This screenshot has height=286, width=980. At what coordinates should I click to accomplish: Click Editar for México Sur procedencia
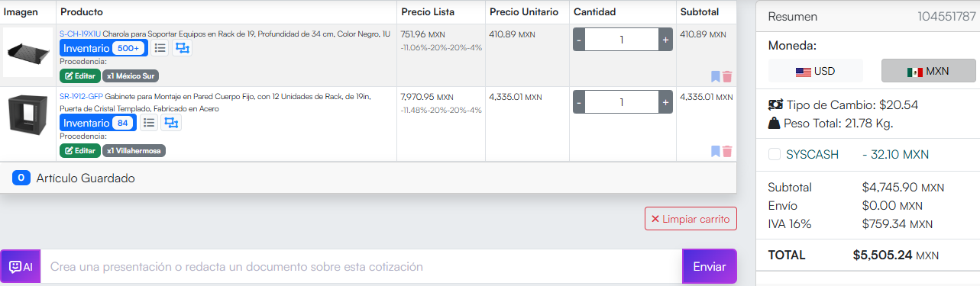80,76
